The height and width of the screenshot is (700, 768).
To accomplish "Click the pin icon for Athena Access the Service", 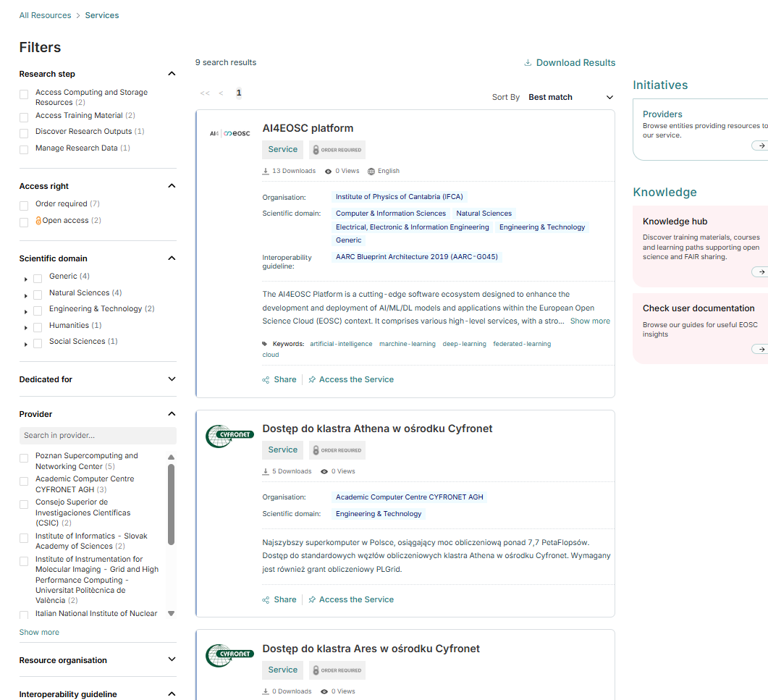I will click(312, 599).
